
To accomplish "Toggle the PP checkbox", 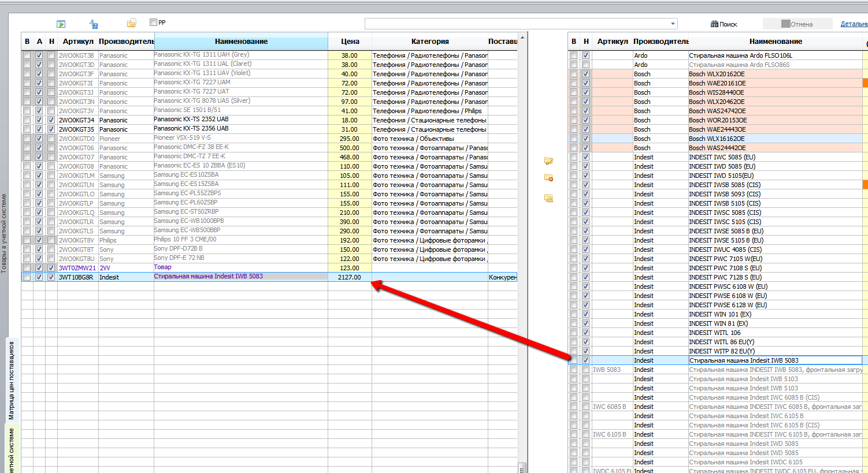I will pyautogui.click(x=153, y=23).
